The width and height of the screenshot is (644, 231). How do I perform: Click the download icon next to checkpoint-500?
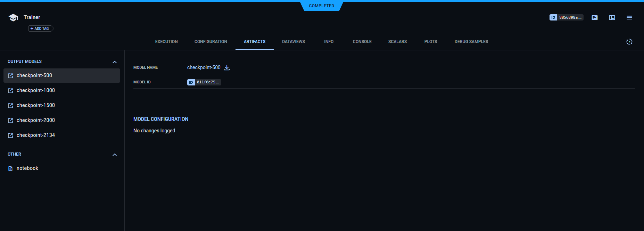(227, 68)
